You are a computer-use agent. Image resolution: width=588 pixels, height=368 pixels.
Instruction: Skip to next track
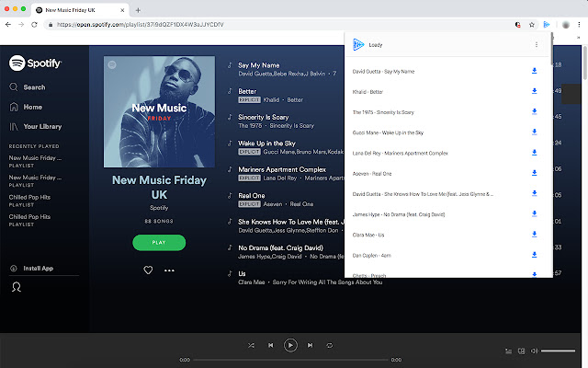(310, 345)
